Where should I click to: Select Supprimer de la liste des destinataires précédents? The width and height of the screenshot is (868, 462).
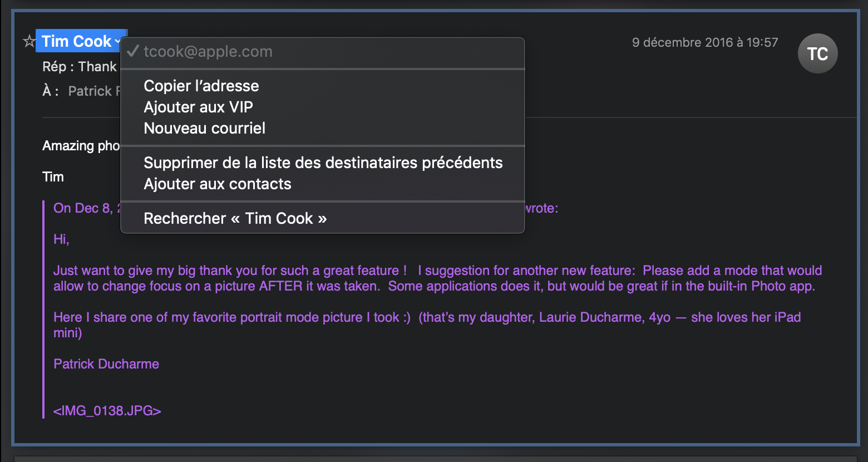coord(323,163)
